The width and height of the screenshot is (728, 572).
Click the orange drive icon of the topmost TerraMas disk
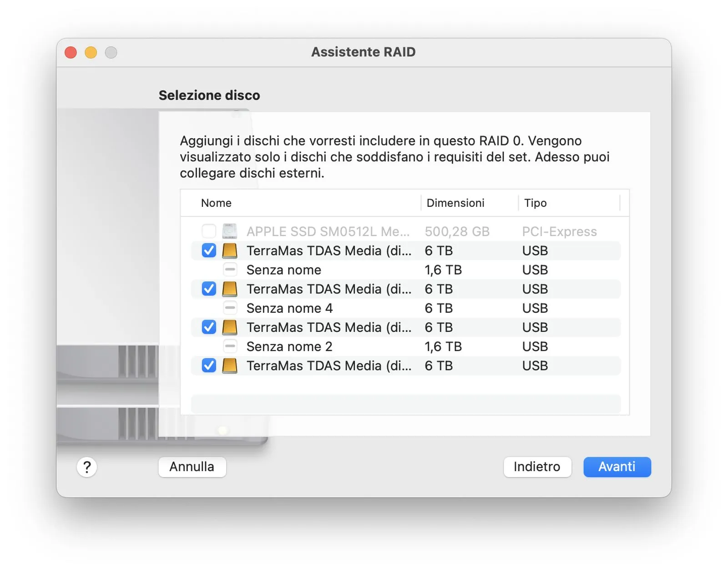230,251
